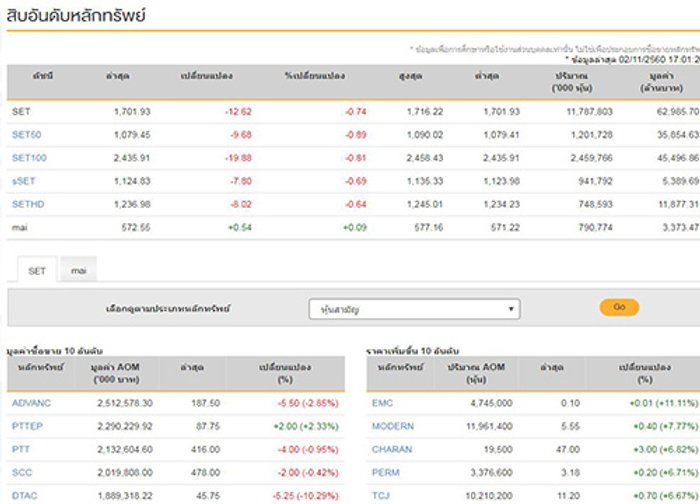700x504 pixels.
Task: Click MODERN volume 11,961,400
Action: click(489, 426)
